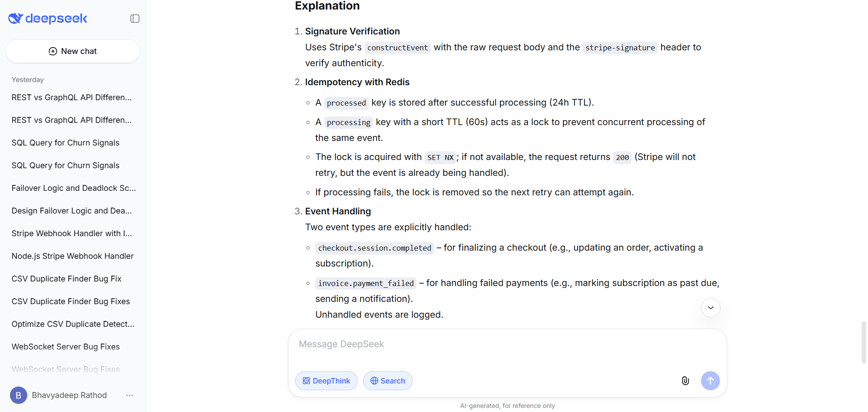The width and height of the screenshot is (868, 412).
Task: Open the SQL Query for Churn Signals chat
Action: pyautogui.click(x=65, y=142)
